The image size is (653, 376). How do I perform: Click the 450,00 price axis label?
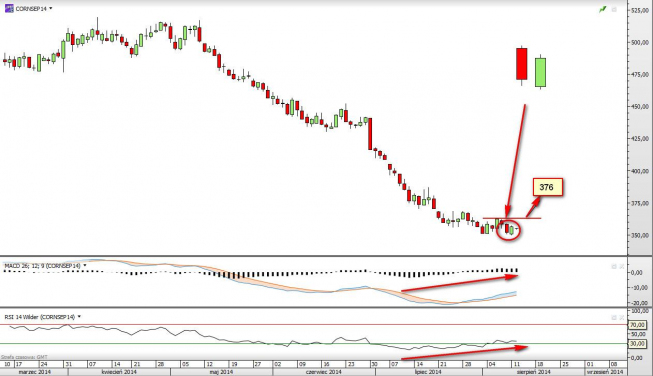pyautogui.click(x=640, y=107)
